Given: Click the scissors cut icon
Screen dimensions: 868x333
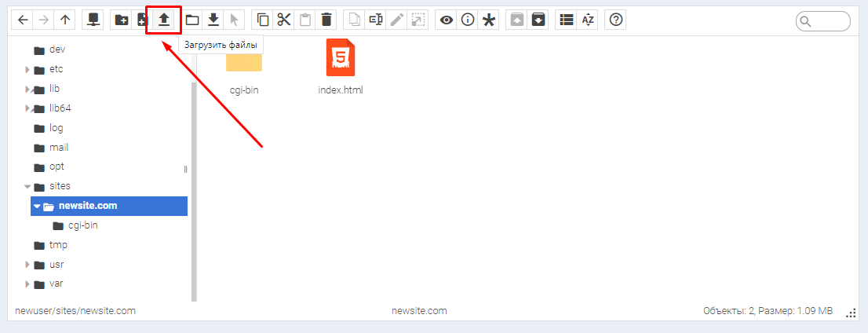Looking at the screenshot, I should tap(284, 20).
